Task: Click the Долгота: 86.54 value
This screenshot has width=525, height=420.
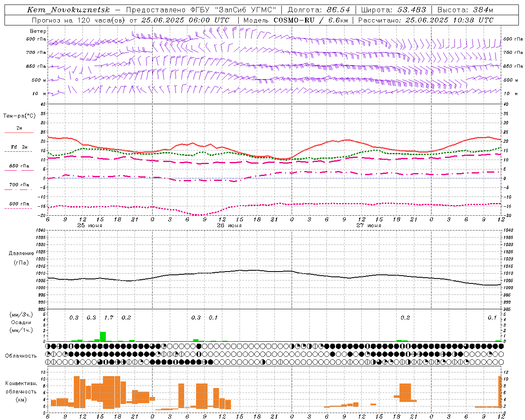Action: (x=319, y=10)
